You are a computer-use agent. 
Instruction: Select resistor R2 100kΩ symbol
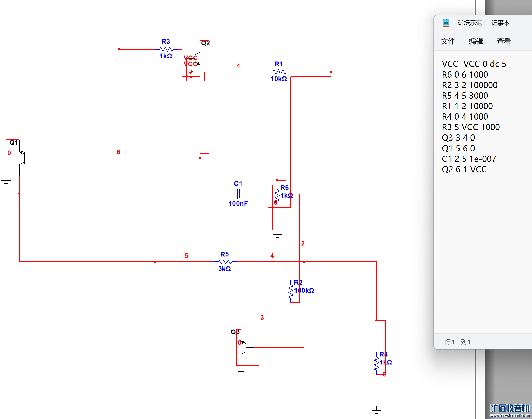[291, 291]
